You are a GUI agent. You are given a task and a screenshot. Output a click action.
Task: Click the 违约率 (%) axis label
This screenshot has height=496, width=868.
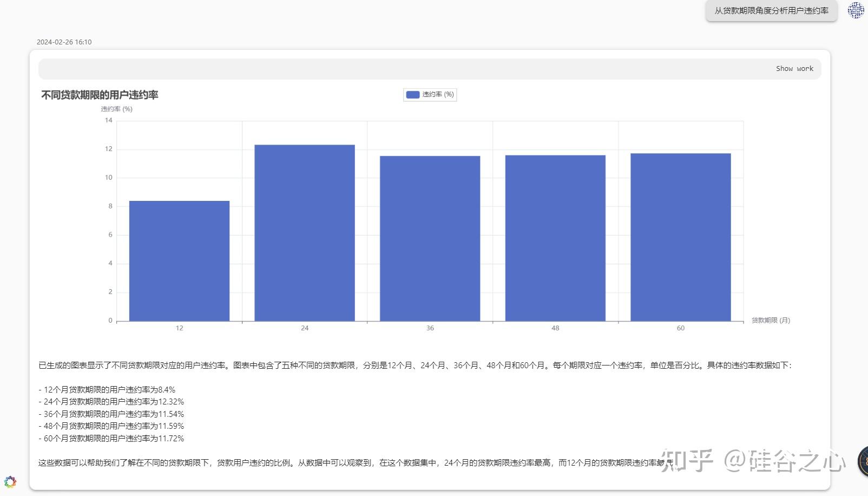[116, 109]
